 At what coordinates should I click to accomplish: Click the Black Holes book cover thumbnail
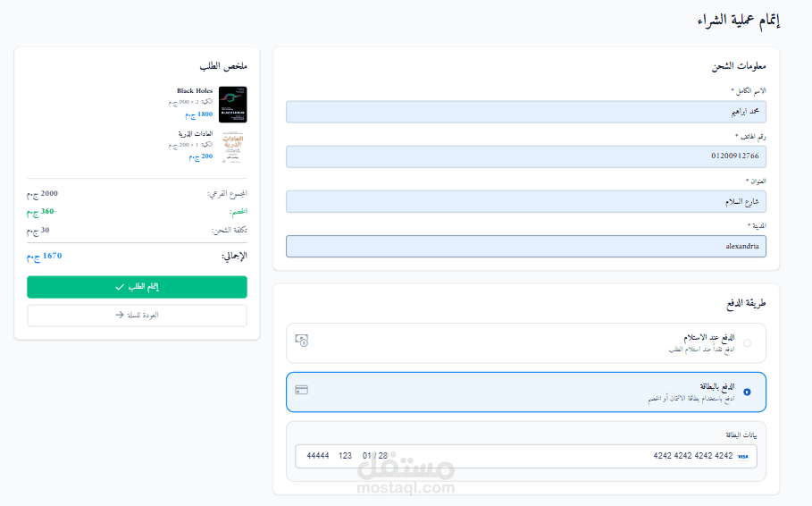(232, 105)
